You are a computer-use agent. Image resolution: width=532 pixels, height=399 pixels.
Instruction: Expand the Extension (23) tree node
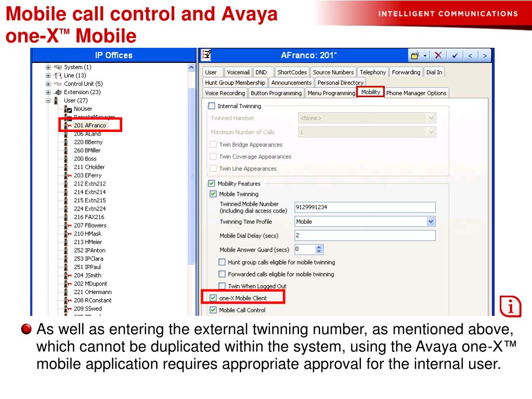pos(48,92)
